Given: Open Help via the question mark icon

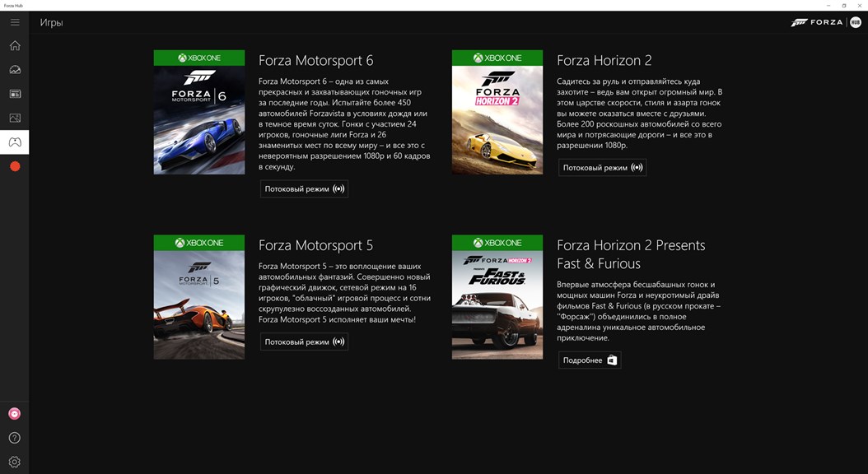Looking at the screenshot, I should (x=13, y=437).
